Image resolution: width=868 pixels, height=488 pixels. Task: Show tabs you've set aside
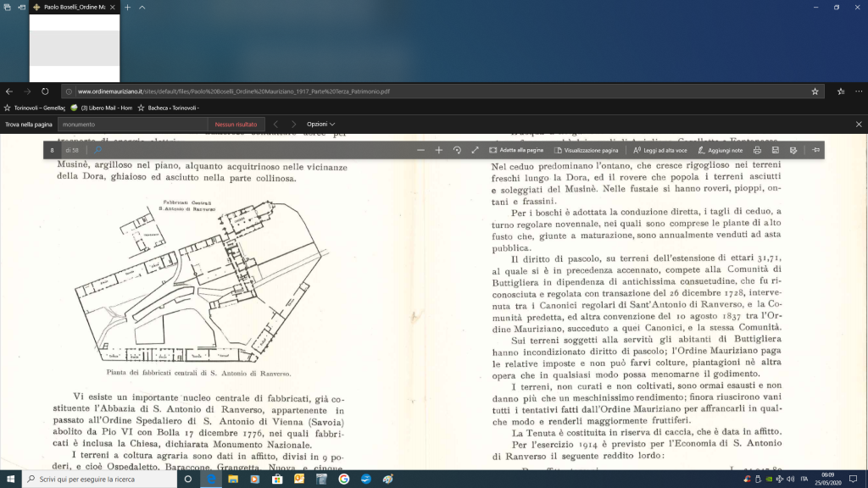tap(7, 7)
